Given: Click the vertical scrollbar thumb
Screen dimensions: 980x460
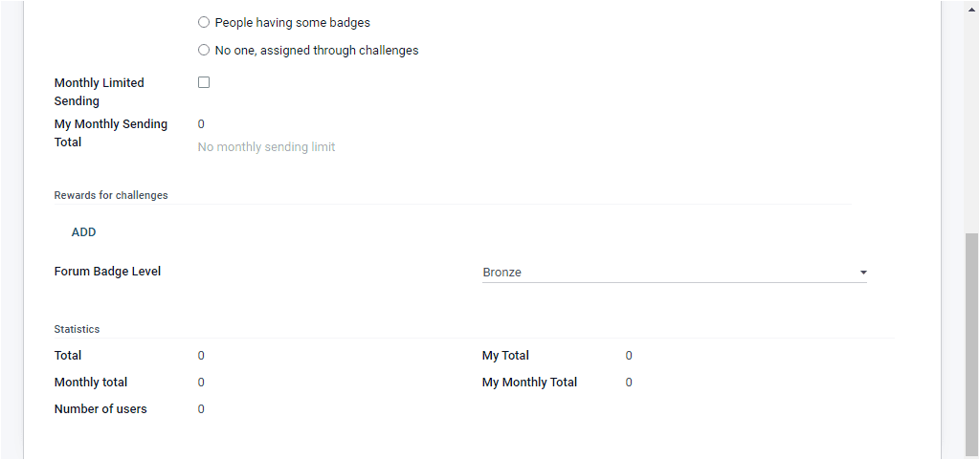Looking at the screenshot, I should (x=971, y=344).
